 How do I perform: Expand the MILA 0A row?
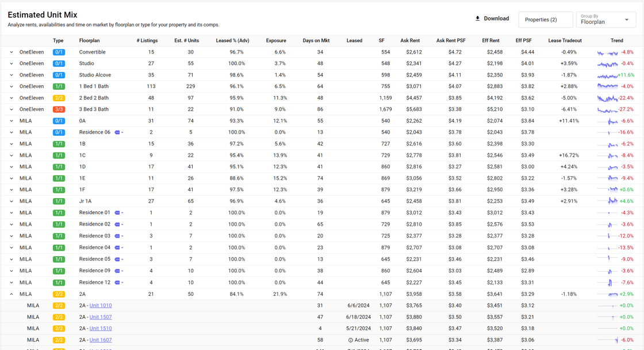[11, 121]
